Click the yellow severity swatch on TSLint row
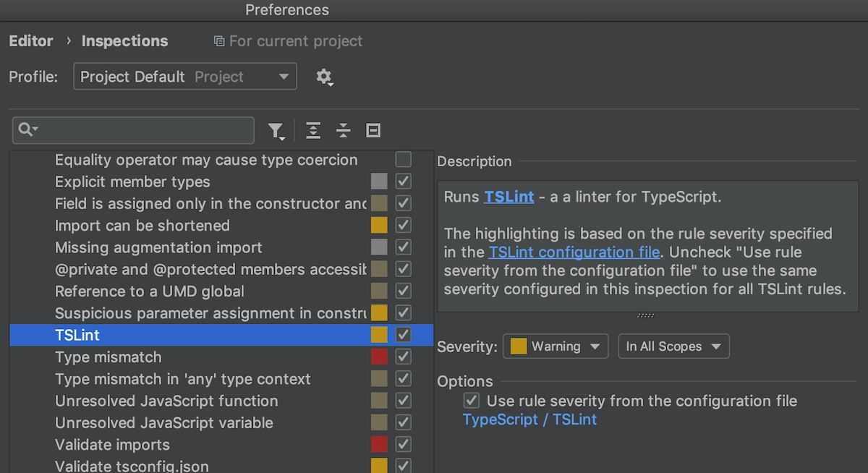The height and width of the screenshot is (473, 868). click(x=379, y=335)
